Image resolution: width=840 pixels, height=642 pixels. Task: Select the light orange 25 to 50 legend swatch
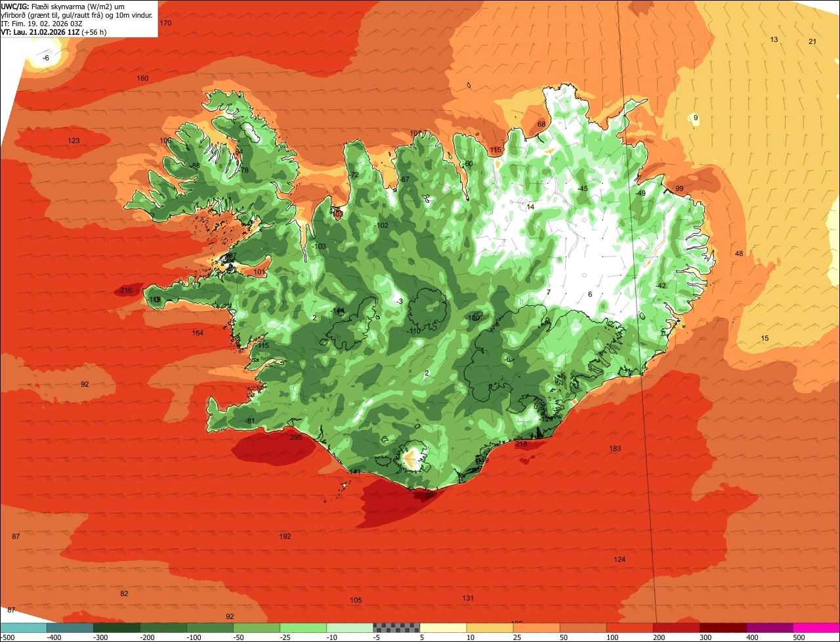[537, 628]
